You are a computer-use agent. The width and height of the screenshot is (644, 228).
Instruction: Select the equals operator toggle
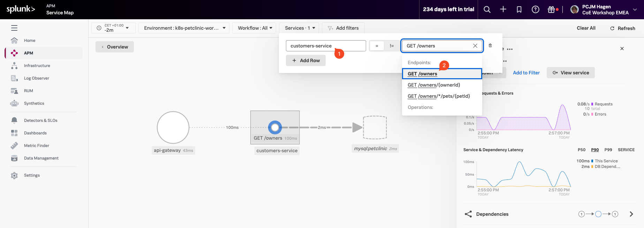pos(377,46)
